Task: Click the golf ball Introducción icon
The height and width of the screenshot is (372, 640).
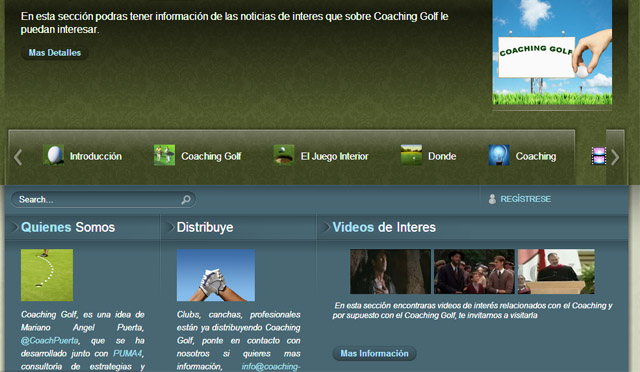Action: pos(53,155)
